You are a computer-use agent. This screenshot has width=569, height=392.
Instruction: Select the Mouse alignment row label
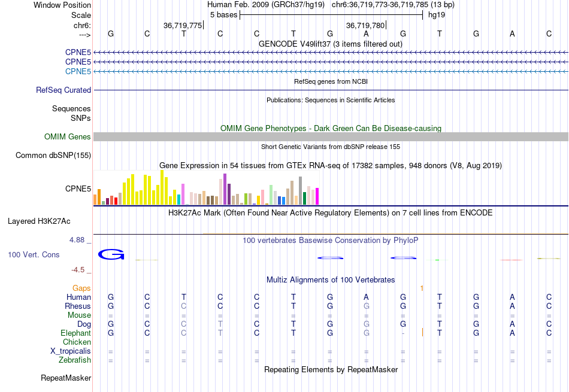79,315
